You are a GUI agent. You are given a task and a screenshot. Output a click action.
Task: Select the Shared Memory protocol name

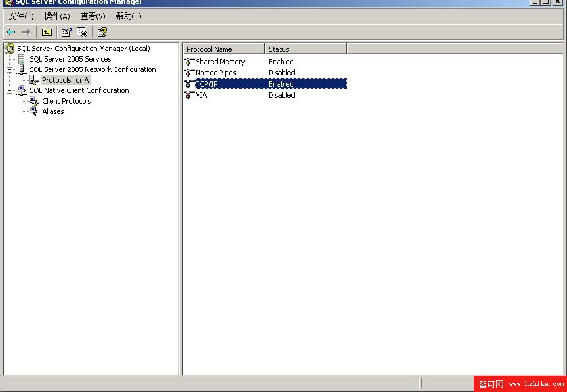[220, 62]
